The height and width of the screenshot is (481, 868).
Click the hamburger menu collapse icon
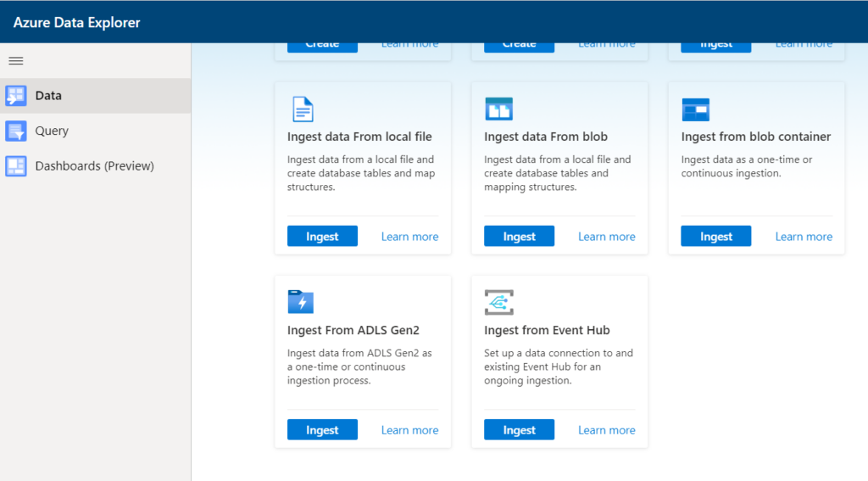click(x=15, y=61)
